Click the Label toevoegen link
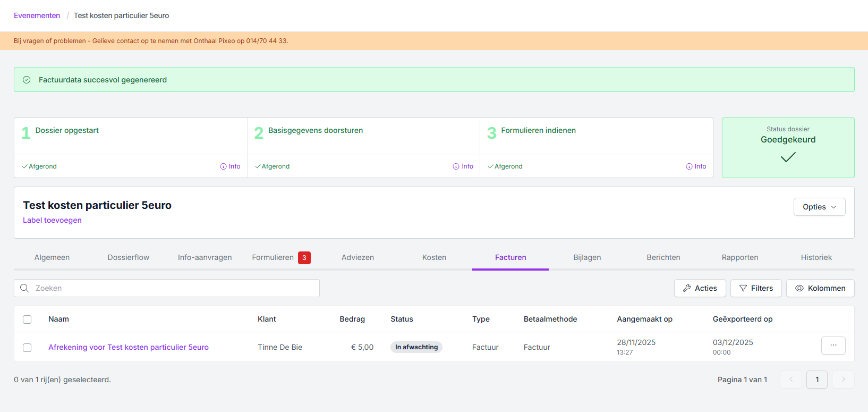Image resolution: width=868 pixels, height=412 pixels. coord(52,220)
